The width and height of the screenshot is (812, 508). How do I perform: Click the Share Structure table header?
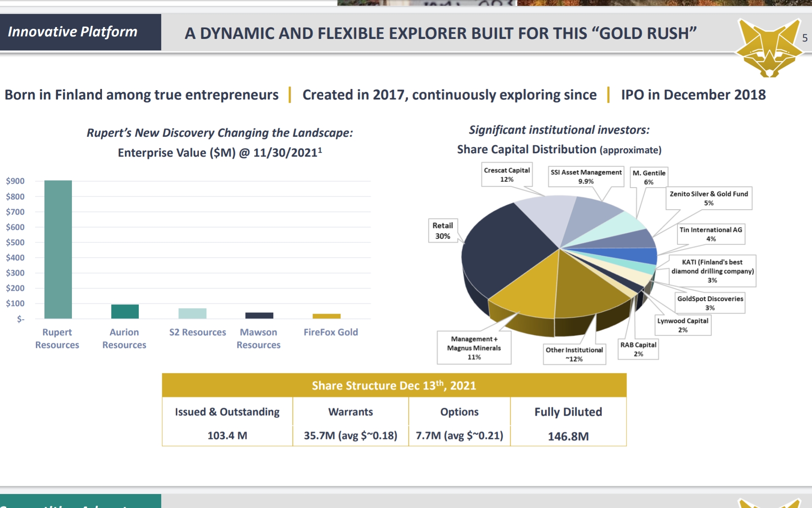(394, 385)
